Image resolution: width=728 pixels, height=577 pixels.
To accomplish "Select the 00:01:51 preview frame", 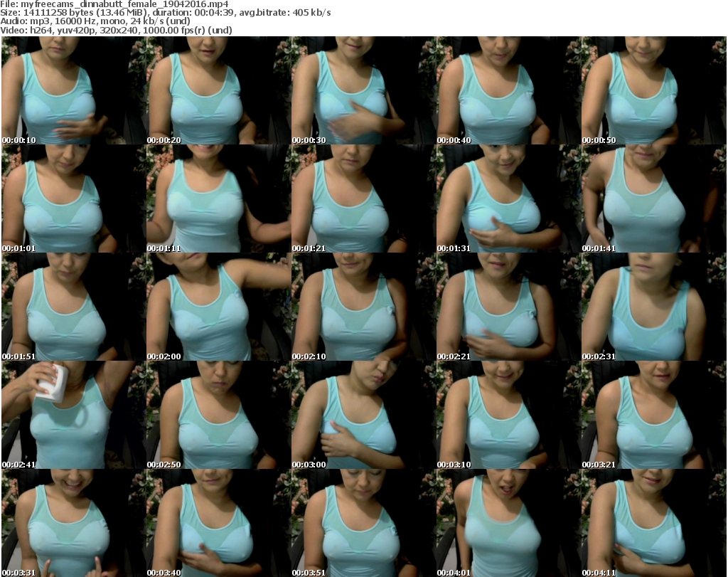I will pos(74,307).
